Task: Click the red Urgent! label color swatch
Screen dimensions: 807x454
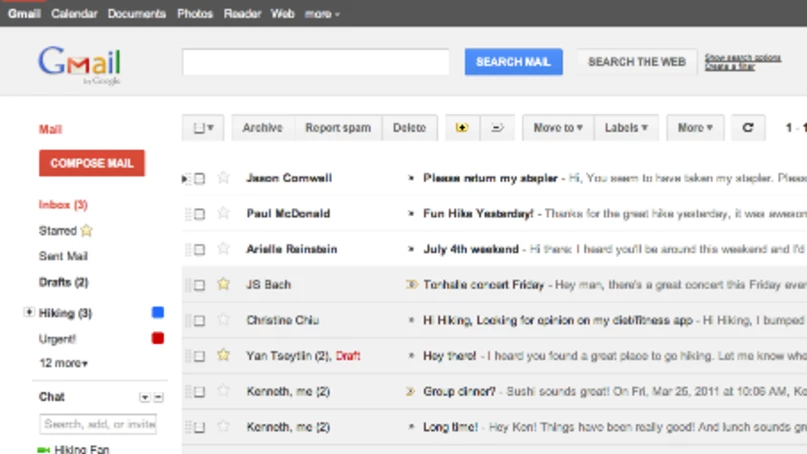Action: pos(158,338)
